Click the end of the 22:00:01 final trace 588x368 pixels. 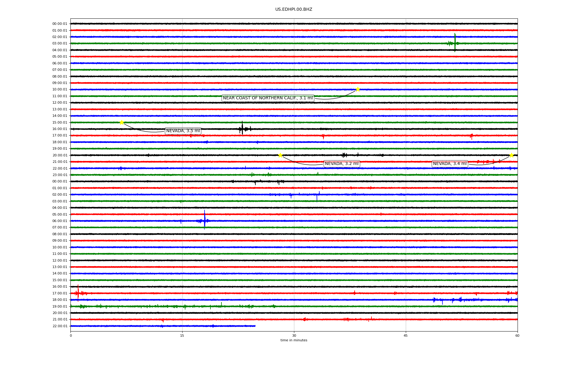coord(255,326)
